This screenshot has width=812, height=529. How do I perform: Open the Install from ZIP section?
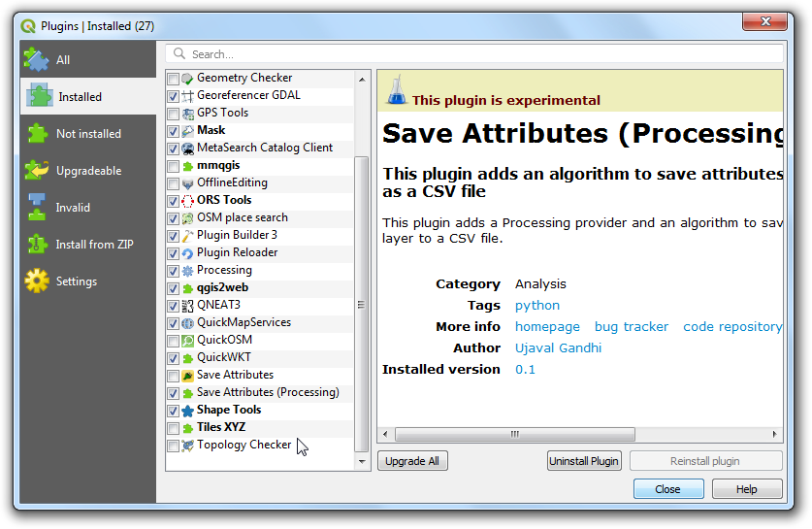pyautogui.click(x=94, y=245)
